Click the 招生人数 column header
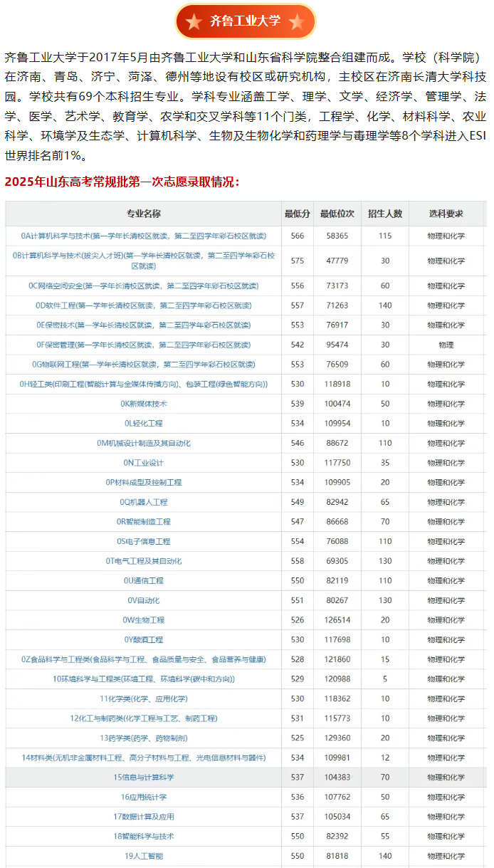 (385, 214)
